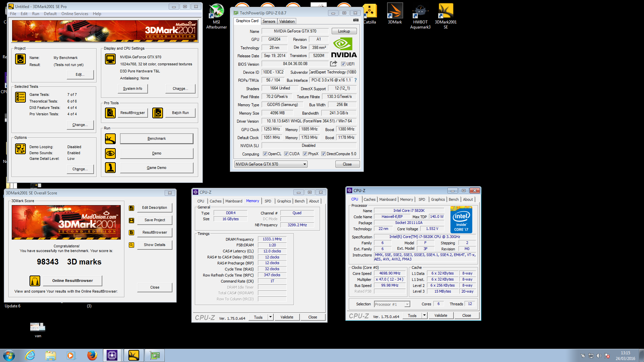Click the Intel Core i7 logo in CPU-Z
The height and width of the screenshot is (362, 644).
pyautogui.click(x=461, y=220)
